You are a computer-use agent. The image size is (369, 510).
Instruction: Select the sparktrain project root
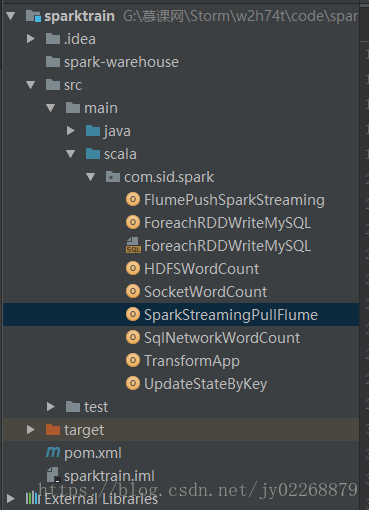click(79, 16)
